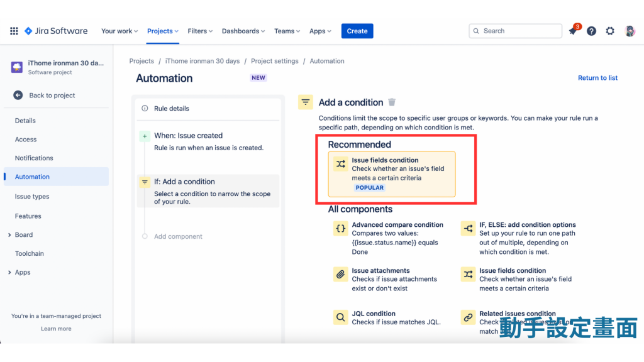
Task: Click the Automation breadcrumb link
Action: tap(327, 61)
